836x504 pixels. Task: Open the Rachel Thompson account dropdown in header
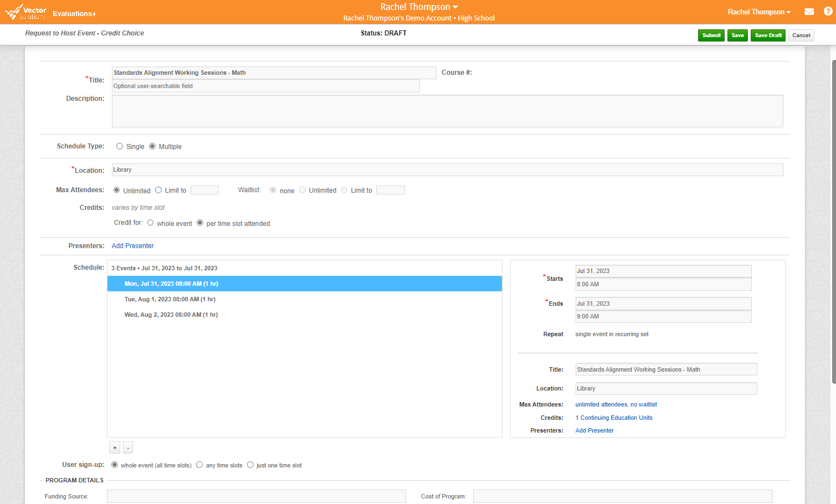419,6
